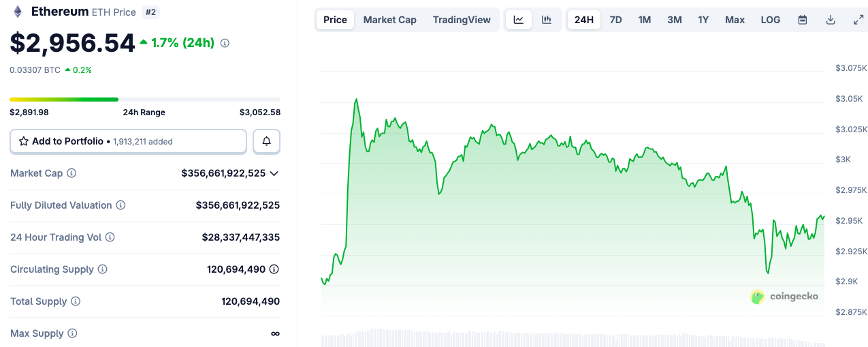Screen dimensions: 868x347
Task: Open info tooltip for Fully Diluted Valuation
Action: [120, 205]
